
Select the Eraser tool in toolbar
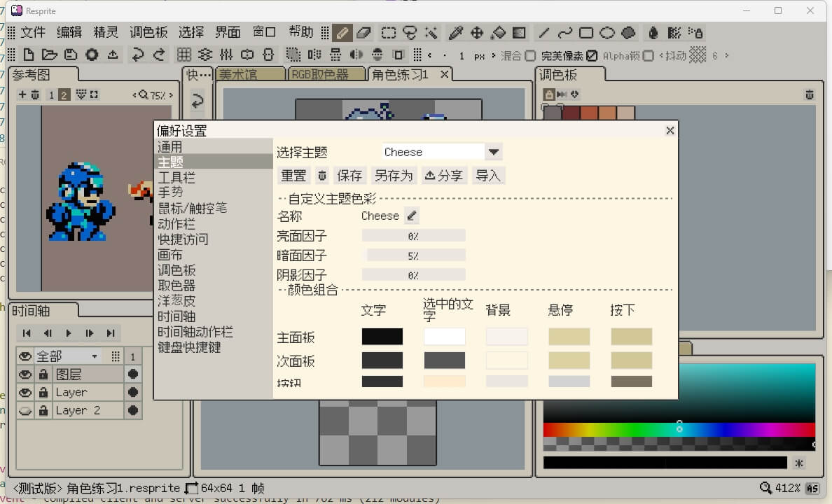(x=363, y=32)
